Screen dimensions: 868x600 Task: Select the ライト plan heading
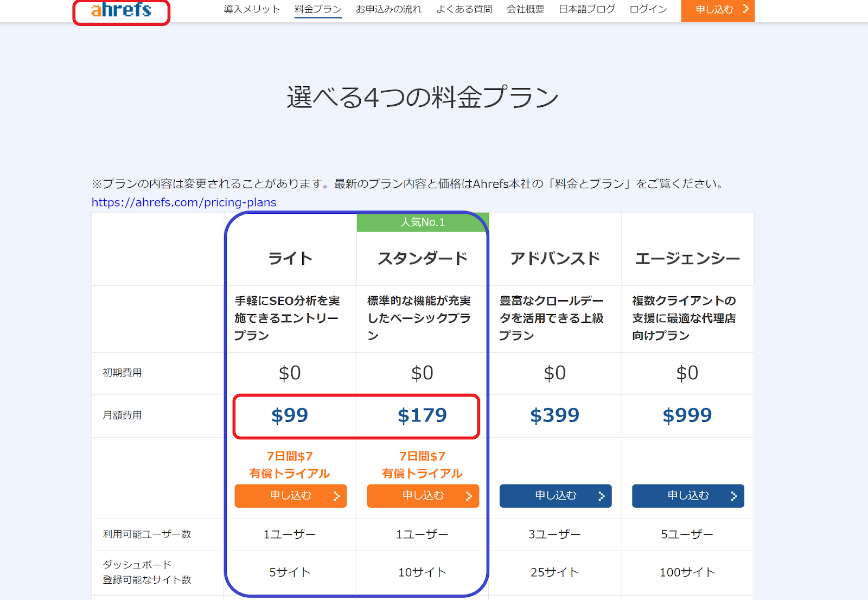(x=291, y=258)
